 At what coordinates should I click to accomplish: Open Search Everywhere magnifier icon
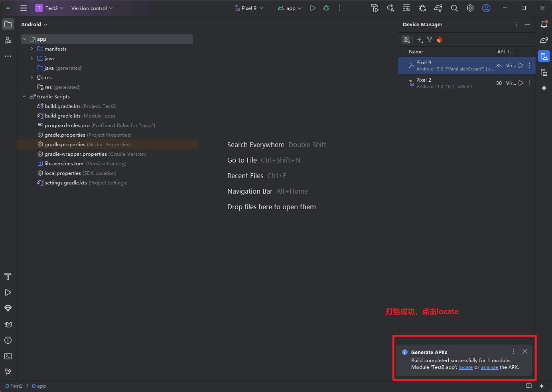pos(454,8)
